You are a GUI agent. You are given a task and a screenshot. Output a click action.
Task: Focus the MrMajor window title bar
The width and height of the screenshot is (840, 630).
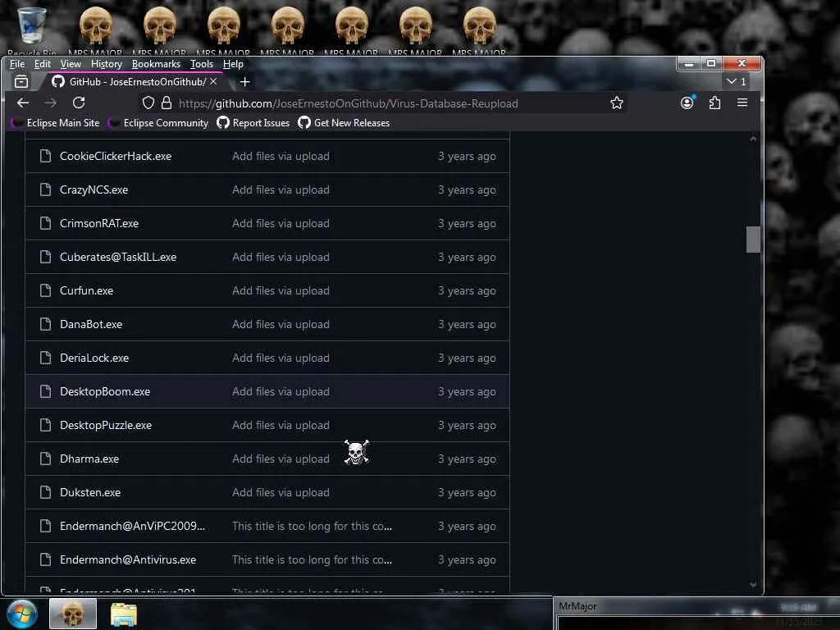pos(696,606)
